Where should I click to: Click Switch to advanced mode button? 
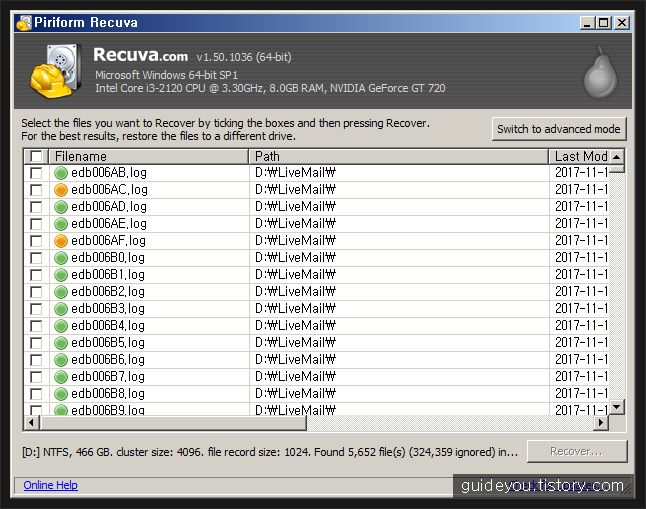[559, 129]
